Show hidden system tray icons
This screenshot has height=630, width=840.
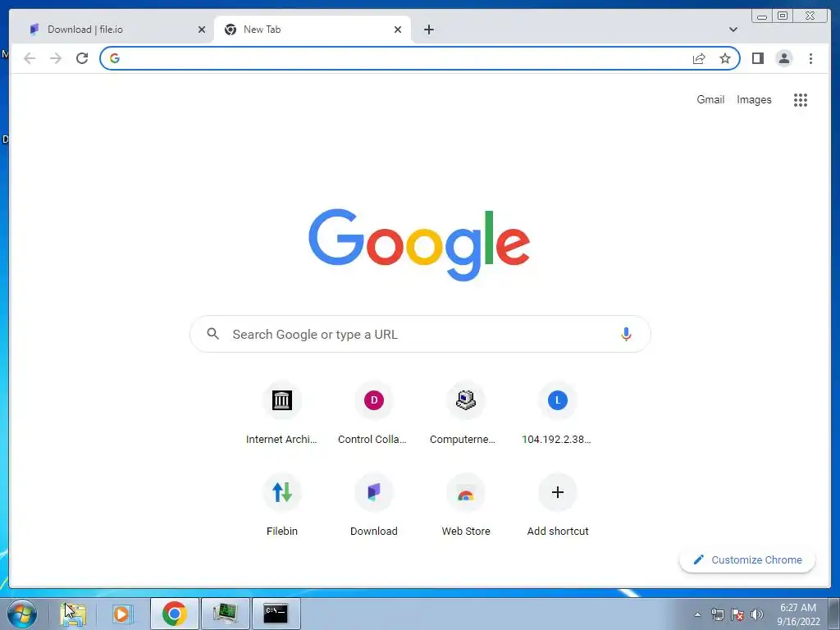(697, 614)
